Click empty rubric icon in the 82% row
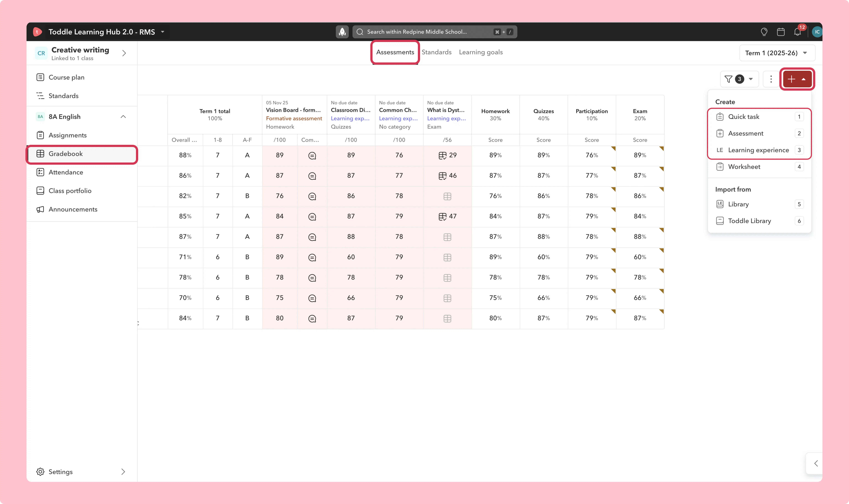Screen dimensions: 849x504 (x=447, y=196)
